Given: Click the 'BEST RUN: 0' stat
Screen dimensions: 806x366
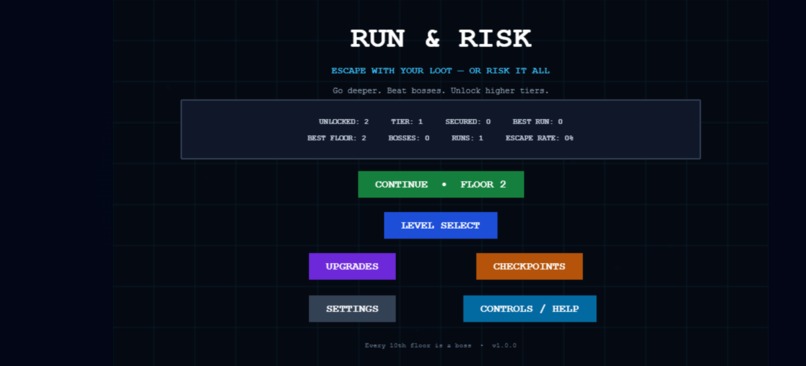Looking at the screenshot, I should [x=537, y=122].
